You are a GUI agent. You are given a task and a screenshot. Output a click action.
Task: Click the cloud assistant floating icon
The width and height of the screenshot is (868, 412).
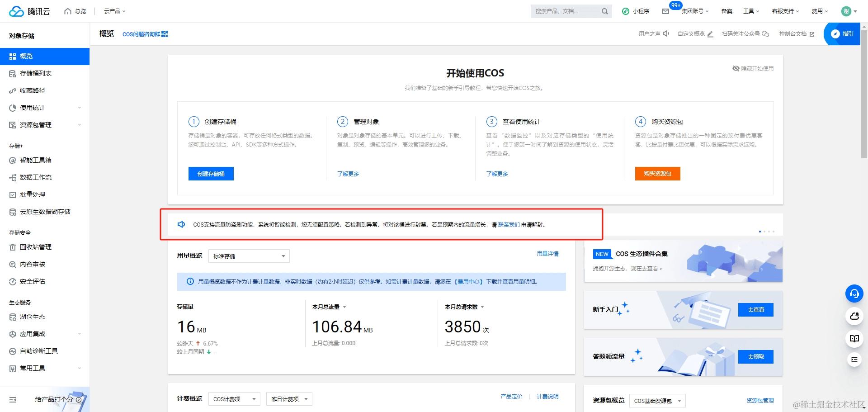click(854, 316)
